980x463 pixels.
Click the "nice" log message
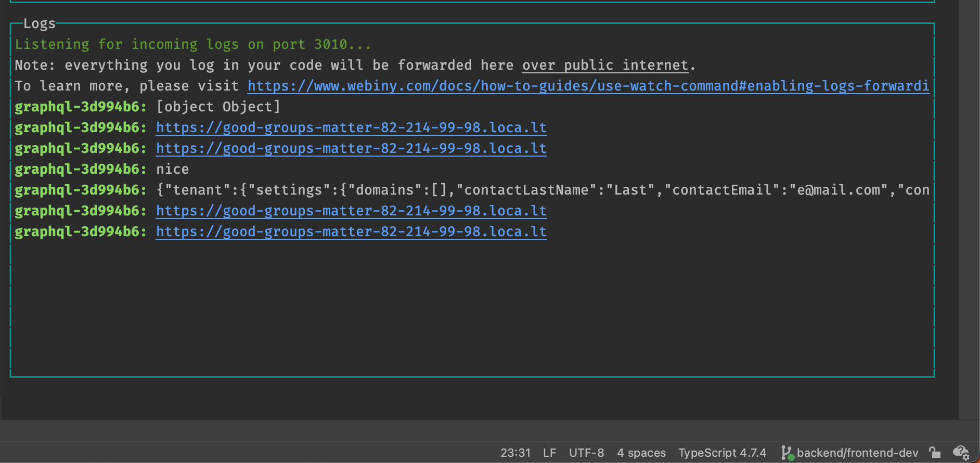click(172, 169)
